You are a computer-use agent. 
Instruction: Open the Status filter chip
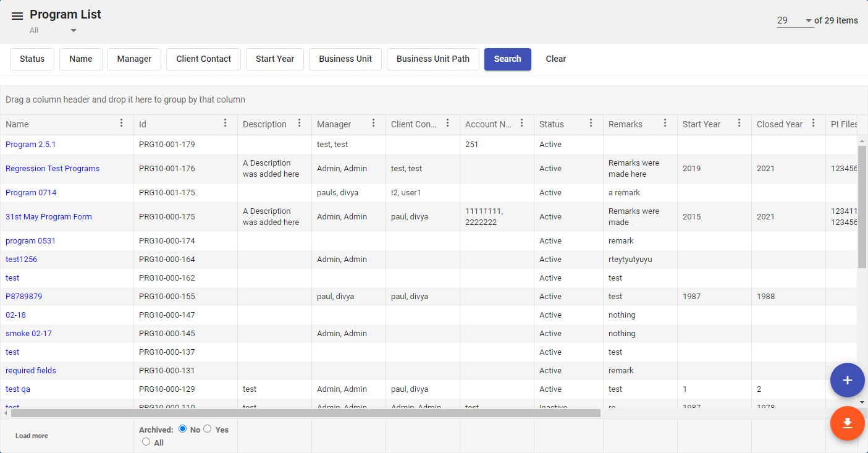click(x=32, y=59)
